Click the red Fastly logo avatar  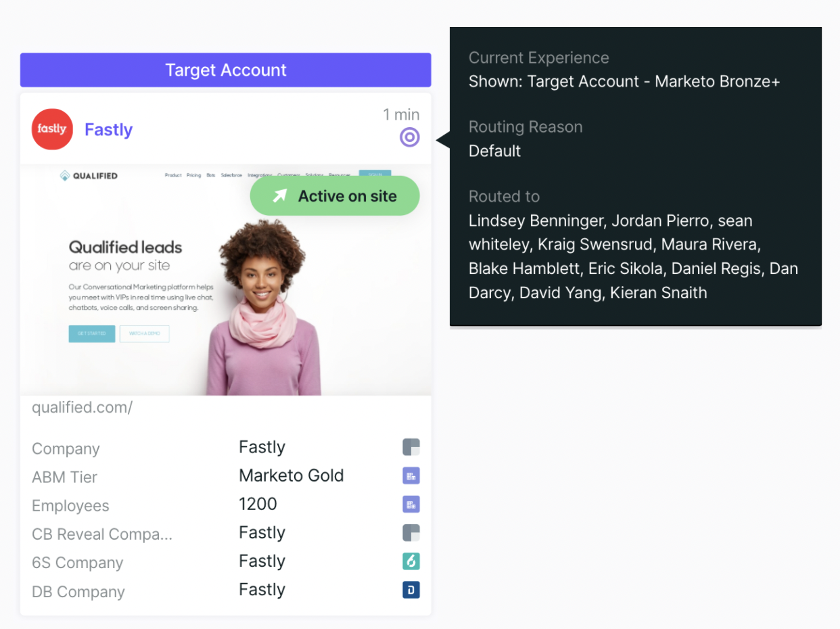coord(52,129)
